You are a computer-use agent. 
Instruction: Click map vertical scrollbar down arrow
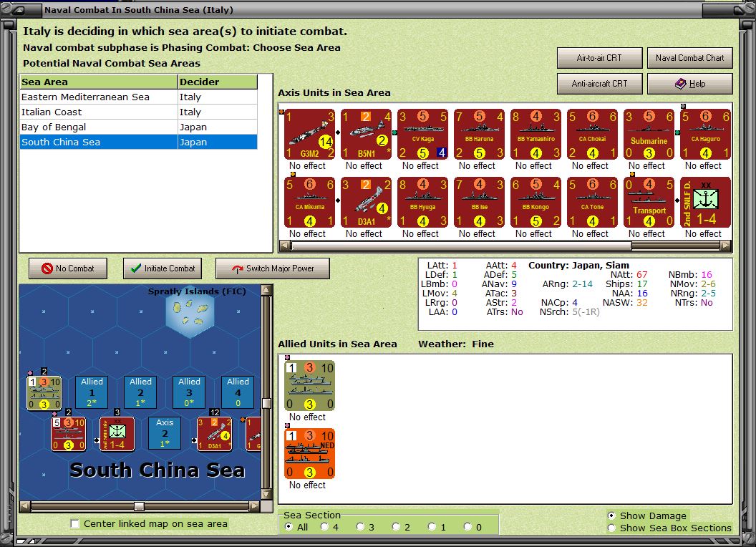click(266, 495)
